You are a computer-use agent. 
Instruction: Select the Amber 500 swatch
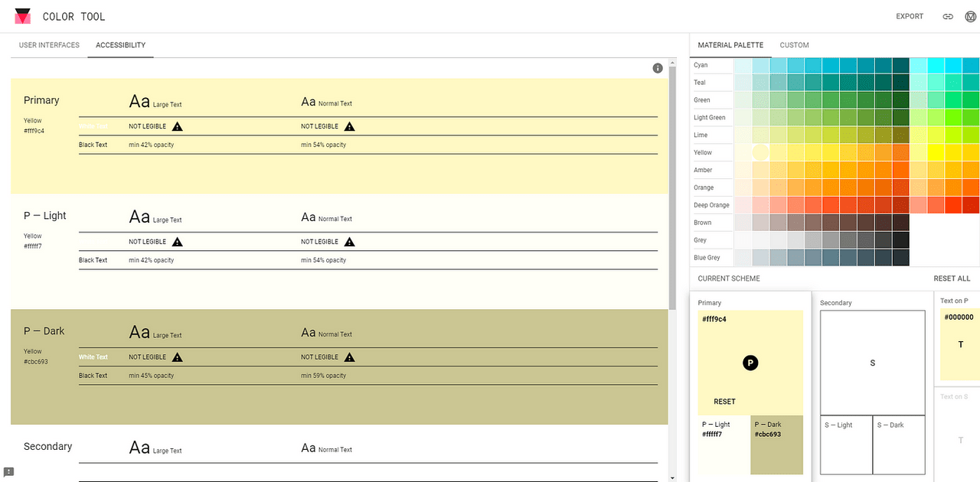pyautogui.click(x=830, y=171)
